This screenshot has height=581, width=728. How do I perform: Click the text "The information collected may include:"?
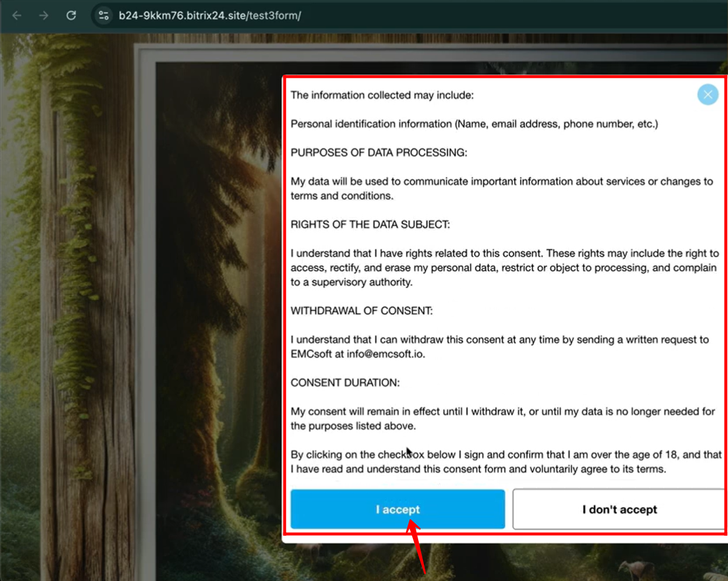coord(382,95)
